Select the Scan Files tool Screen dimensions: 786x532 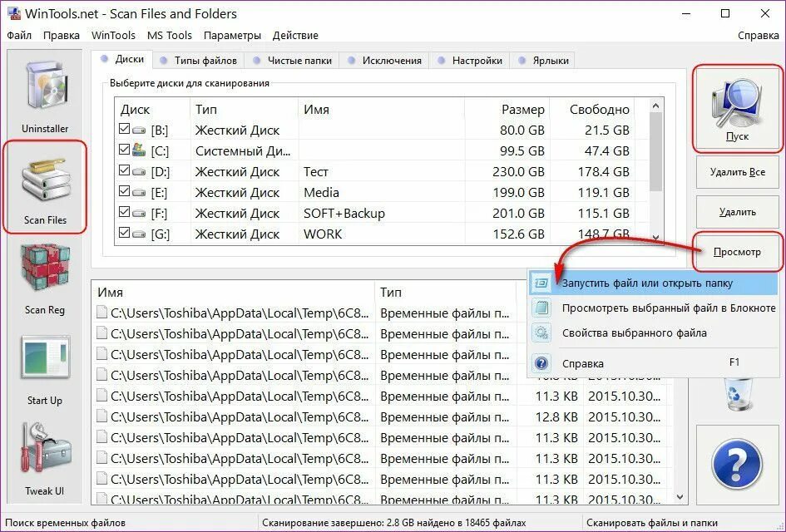pyautogui.click(x=45, y=187)
